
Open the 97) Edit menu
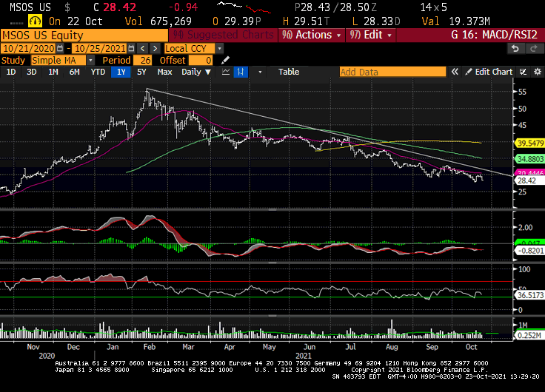[371, 35]
